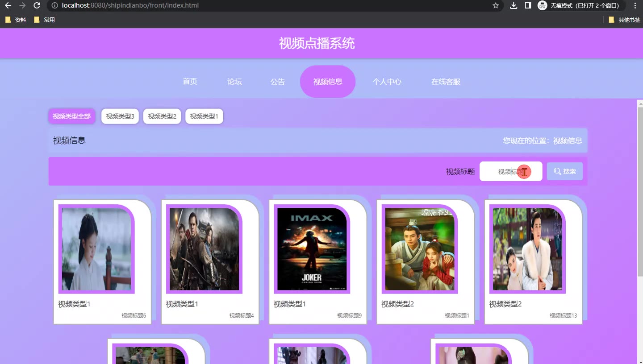Viewport: 643px width, 364px height.
Task: Select 视频类型全部 filter
Action: click(x=71, y=116)
